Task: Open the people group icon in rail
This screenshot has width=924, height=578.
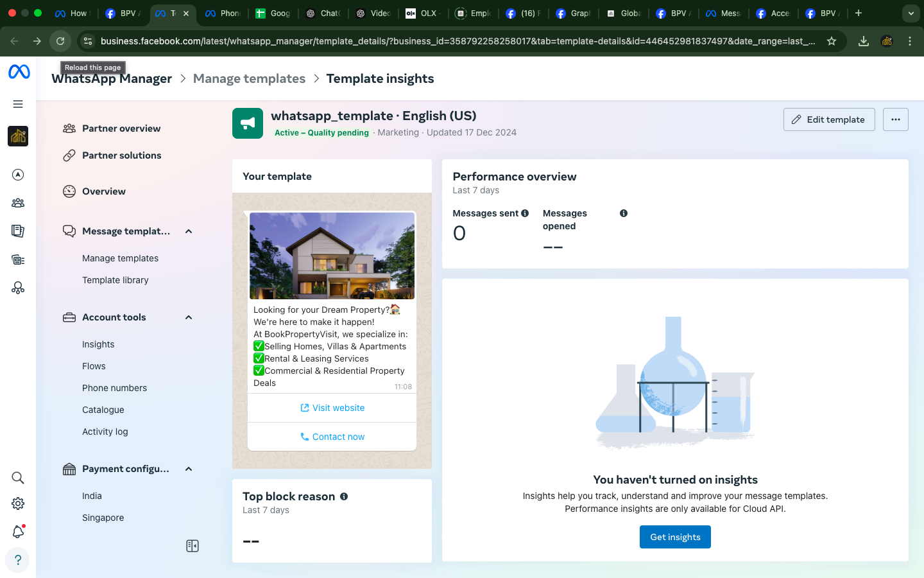Action: click(x=18, y=203)
